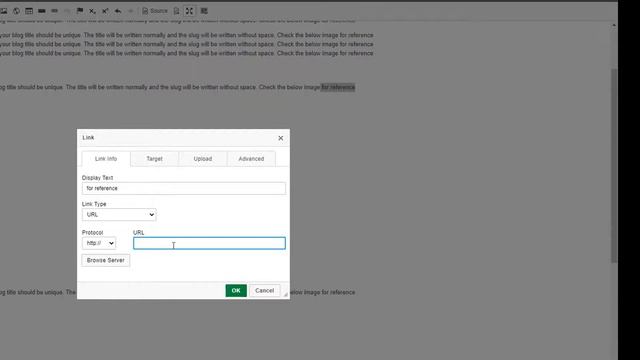The image size is (640, 360).
Task: Toggle Source view in editor toolbar
Action: tap(155, 11)
